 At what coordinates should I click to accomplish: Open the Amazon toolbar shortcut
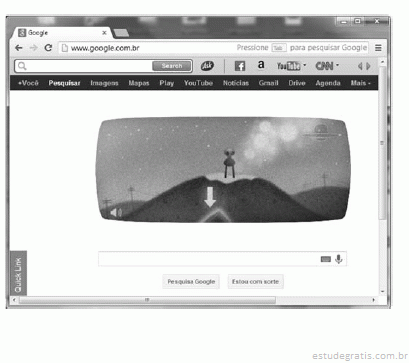click(261, 65)
